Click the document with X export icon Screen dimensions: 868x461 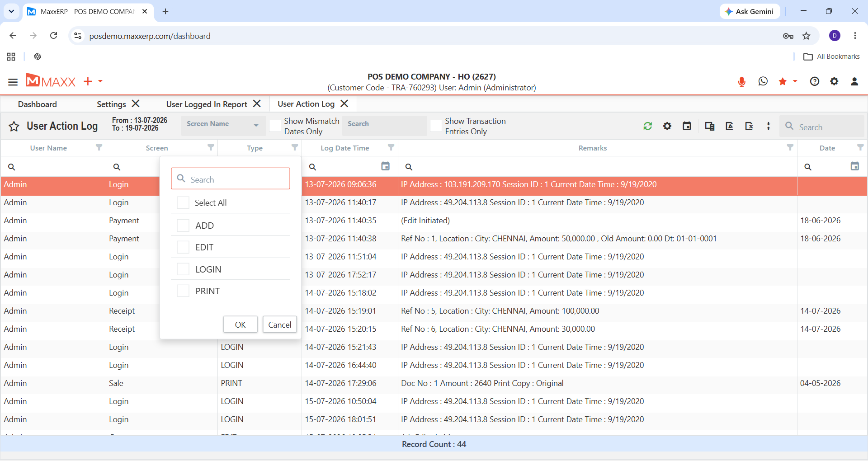coord(749,126)
